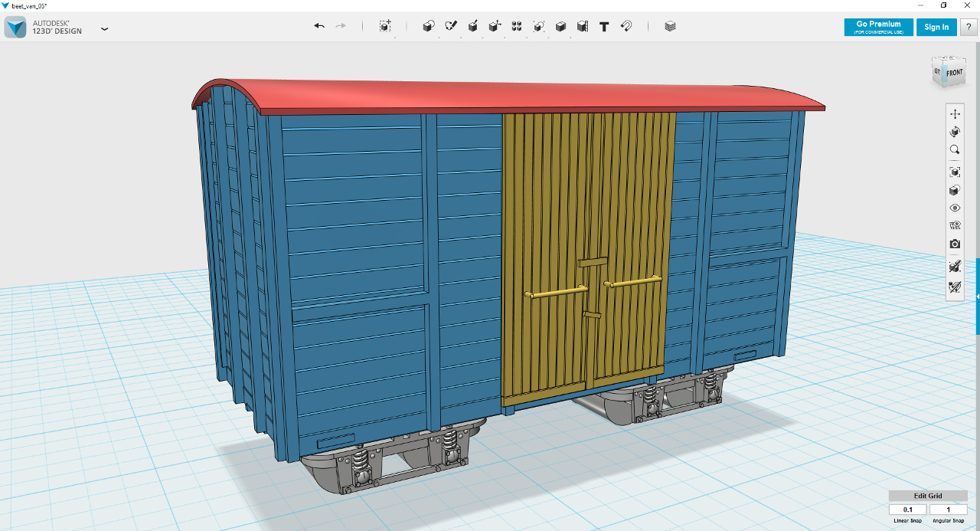The width and height of the screenshot is (980, 531).
Task: Open the Material layers tool
Action: pos(671,26)
